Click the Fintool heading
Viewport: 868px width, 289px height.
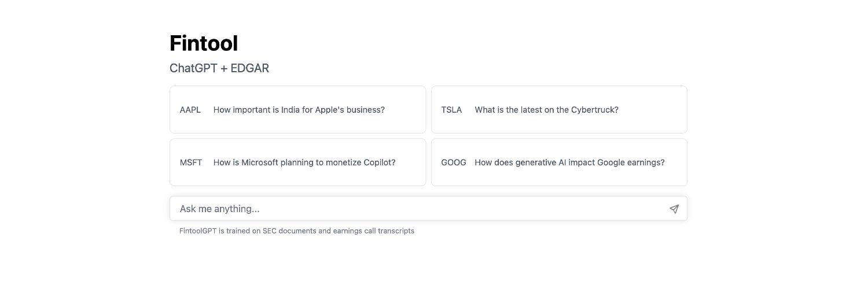pos(204,43)
